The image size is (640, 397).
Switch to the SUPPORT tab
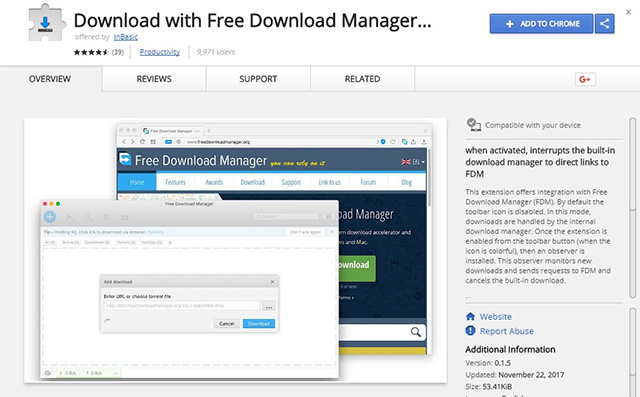click(258, 79)
